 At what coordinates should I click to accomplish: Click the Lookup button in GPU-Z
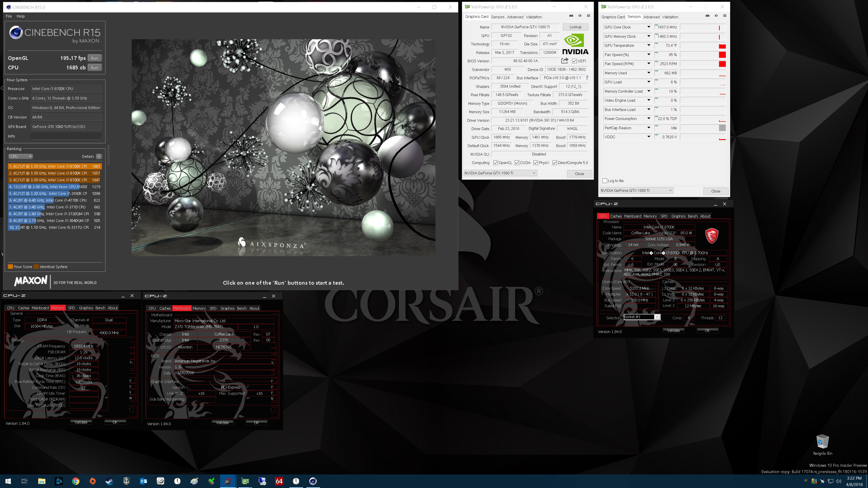pos(575,27)
